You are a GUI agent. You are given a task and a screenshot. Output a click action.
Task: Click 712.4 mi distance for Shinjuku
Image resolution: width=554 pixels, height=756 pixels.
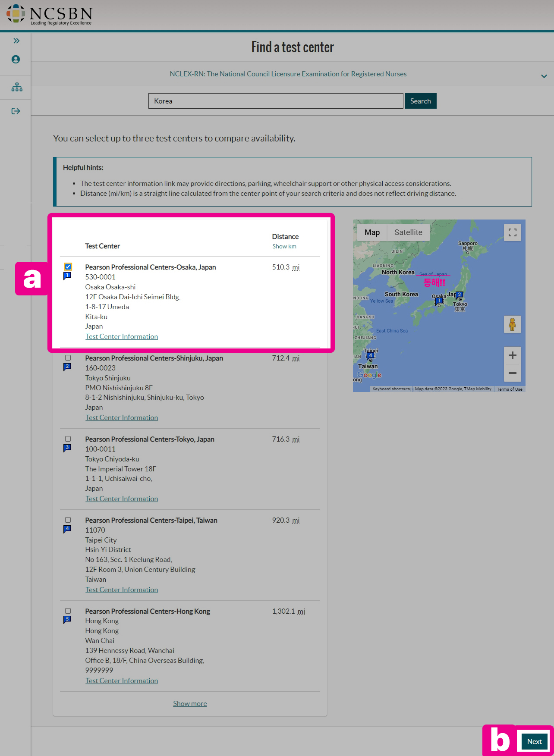pos(286,358)
